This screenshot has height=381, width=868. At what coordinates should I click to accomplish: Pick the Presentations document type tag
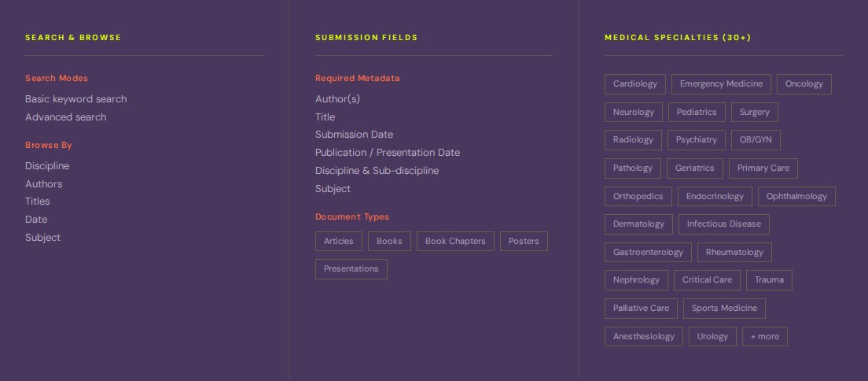pos(351,269)
